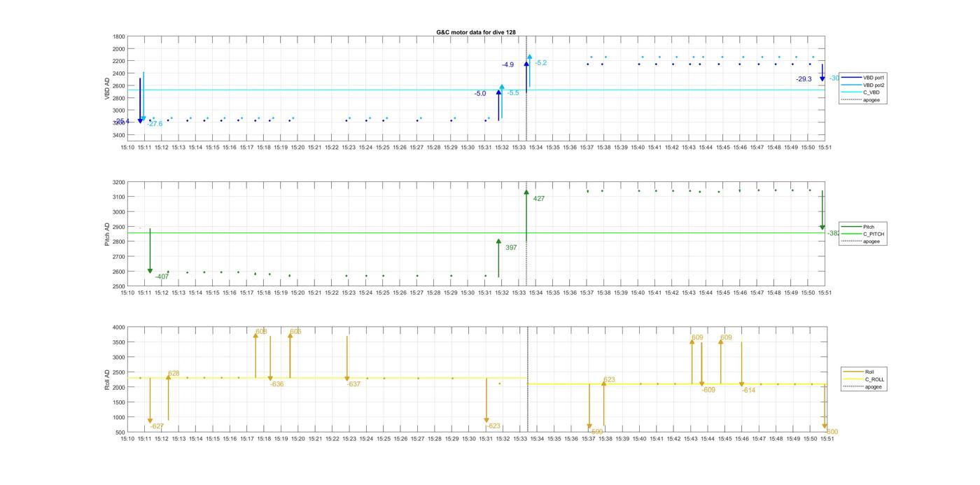Screen dimensions: 980x485
Task: Click the '500' tick on the Roll axis
Action: 120,433
